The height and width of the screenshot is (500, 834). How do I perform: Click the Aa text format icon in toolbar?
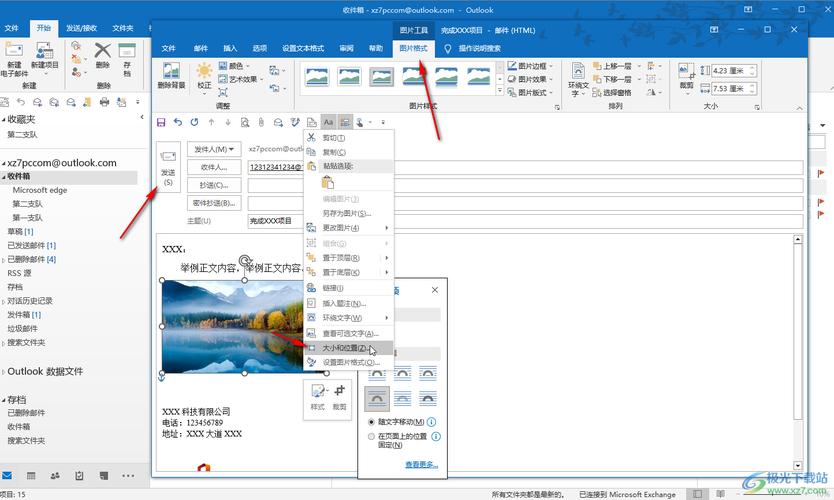(328, 122)
